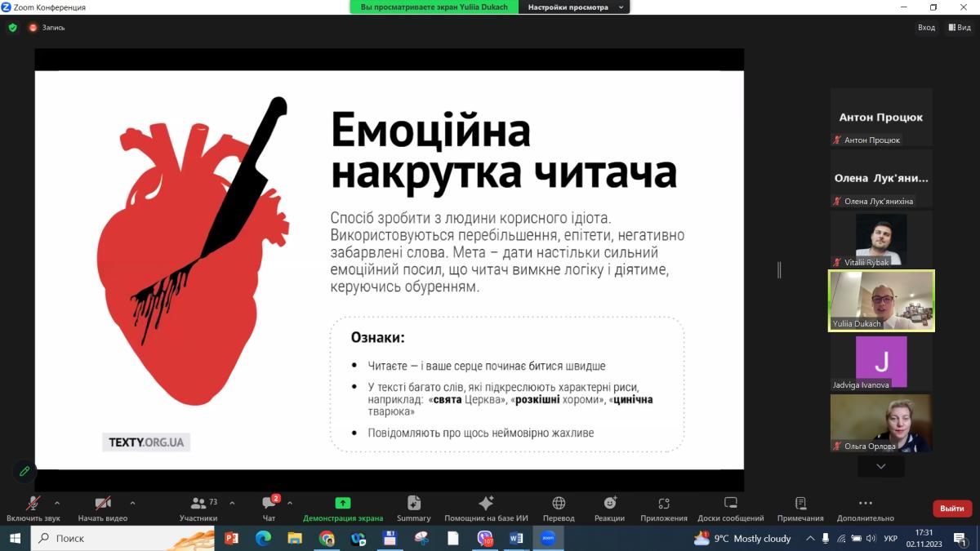
Task: Unmute microphone with Включить звук
Action: [33, 509]
